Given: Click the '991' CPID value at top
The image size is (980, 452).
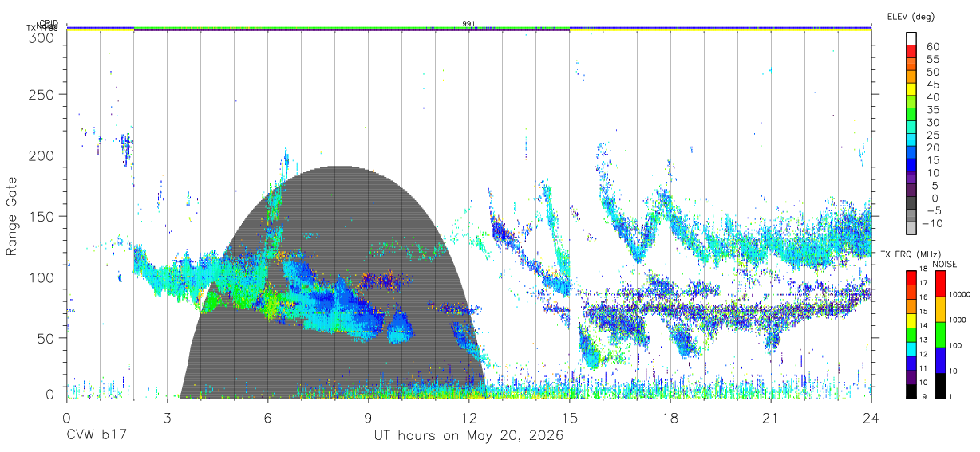Looking at the screenshot, I should click(469, 24).
